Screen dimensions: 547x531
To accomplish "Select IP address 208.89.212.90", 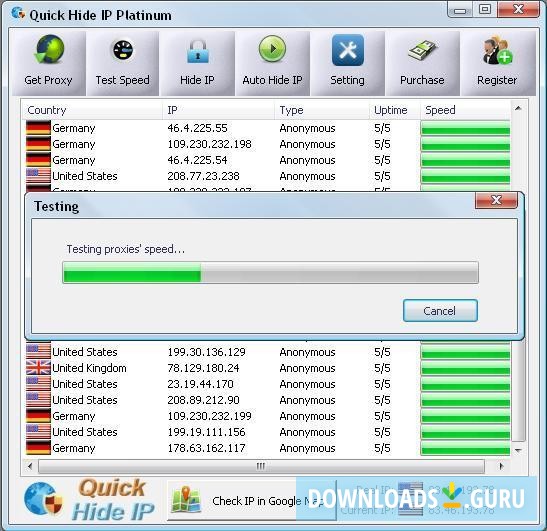I will tap(203, 400).
